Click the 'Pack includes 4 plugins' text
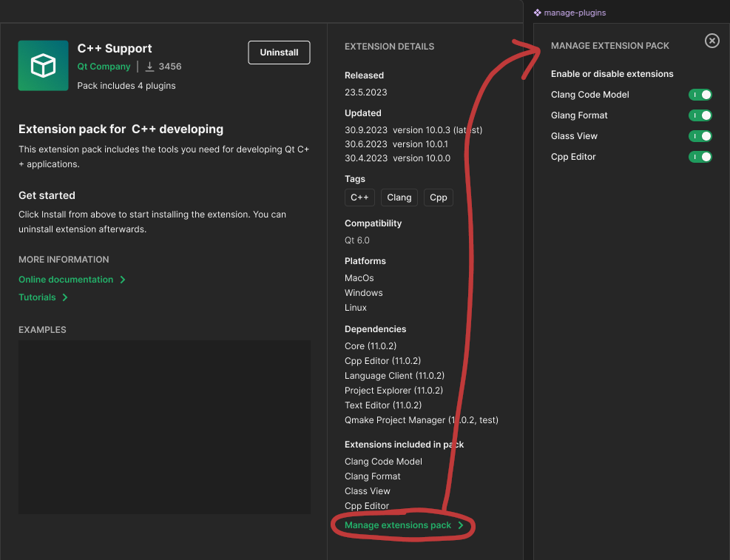Viewport: 730px width, 560px height. point(126,86)
